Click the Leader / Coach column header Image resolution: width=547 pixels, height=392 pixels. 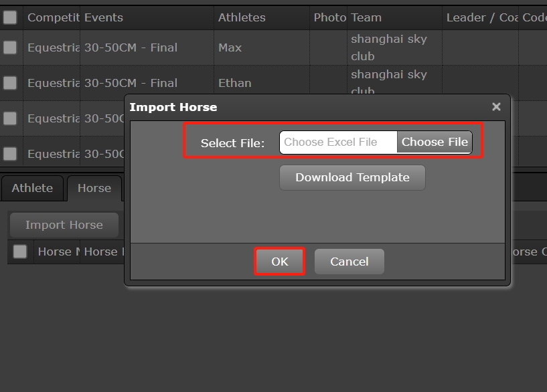[481, 17]
